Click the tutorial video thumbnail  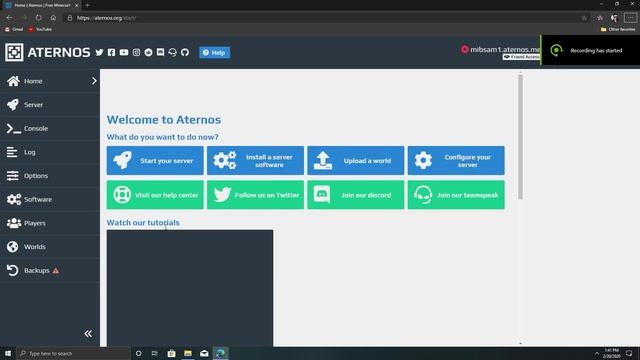pyautogui.click(x=190, y=288)
